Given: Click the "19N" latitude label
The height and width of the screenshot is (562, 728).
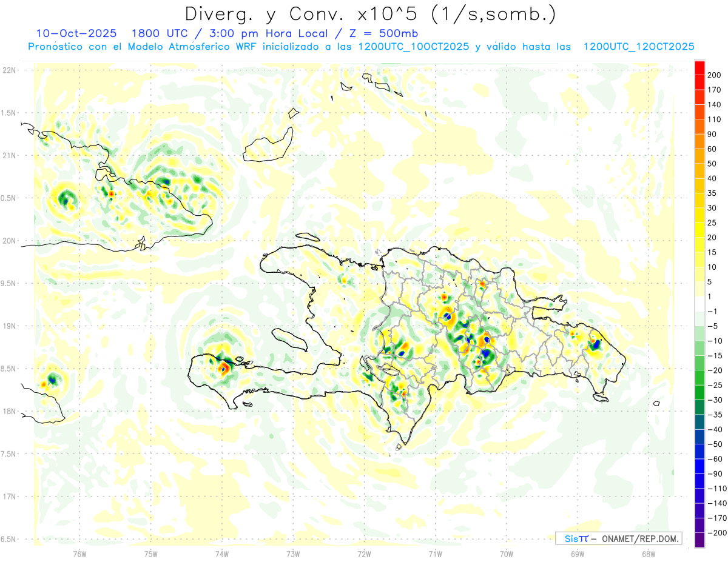Looking at the screenshot, I should tap(9, 326).
